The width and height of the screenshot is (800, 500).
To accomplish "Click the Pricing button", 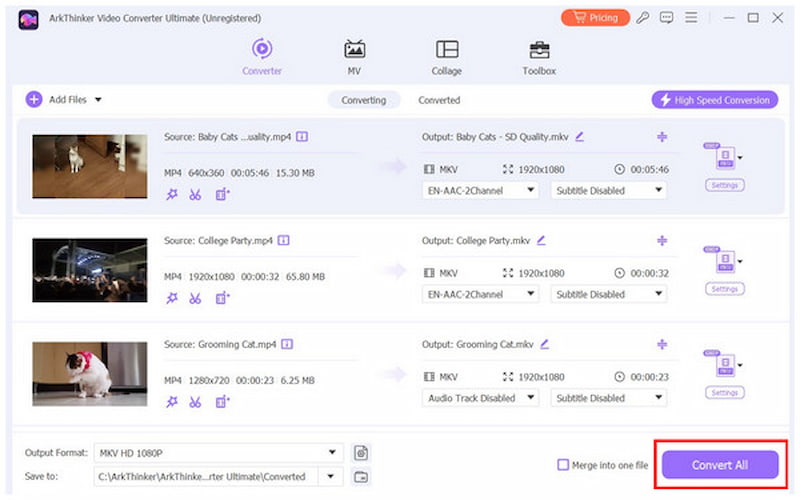I will (x=595, y=18).
